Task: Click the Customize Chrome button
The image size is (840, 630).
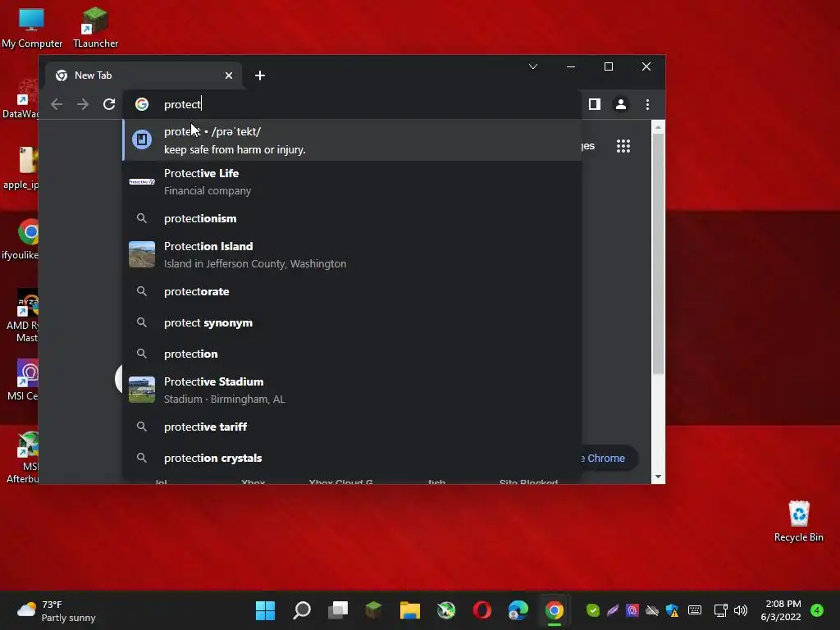Action: [x=609, y=458]
